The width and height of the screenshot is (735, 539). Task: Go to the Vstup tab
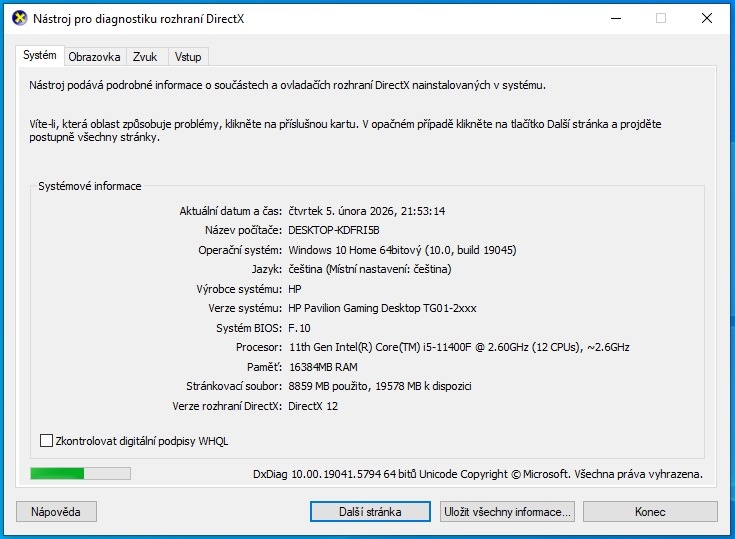(188, 57)
